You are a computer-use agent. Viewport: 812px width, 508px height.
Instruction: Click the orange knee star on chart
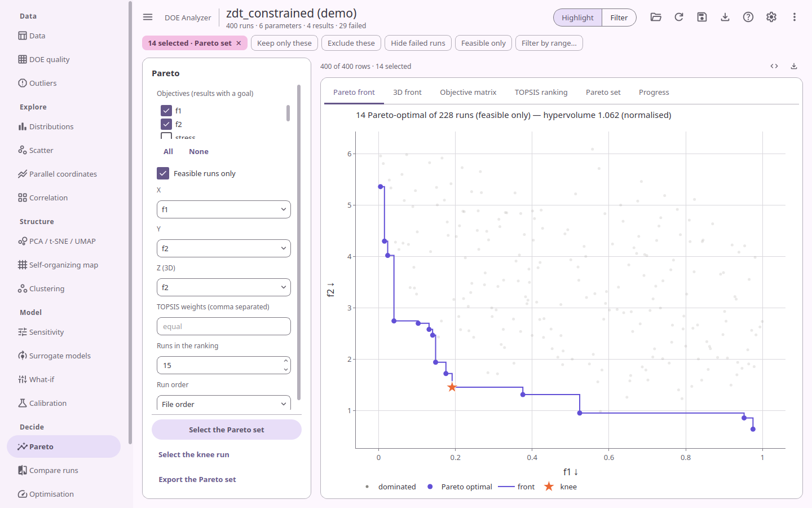tap(452, 387)
